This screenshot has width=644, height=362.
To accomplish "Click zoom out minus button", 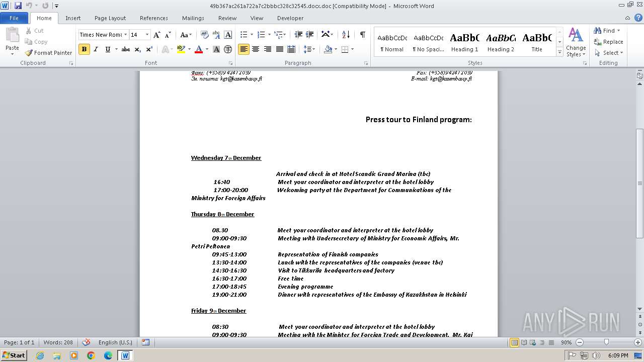I will (x=580, y=342).
